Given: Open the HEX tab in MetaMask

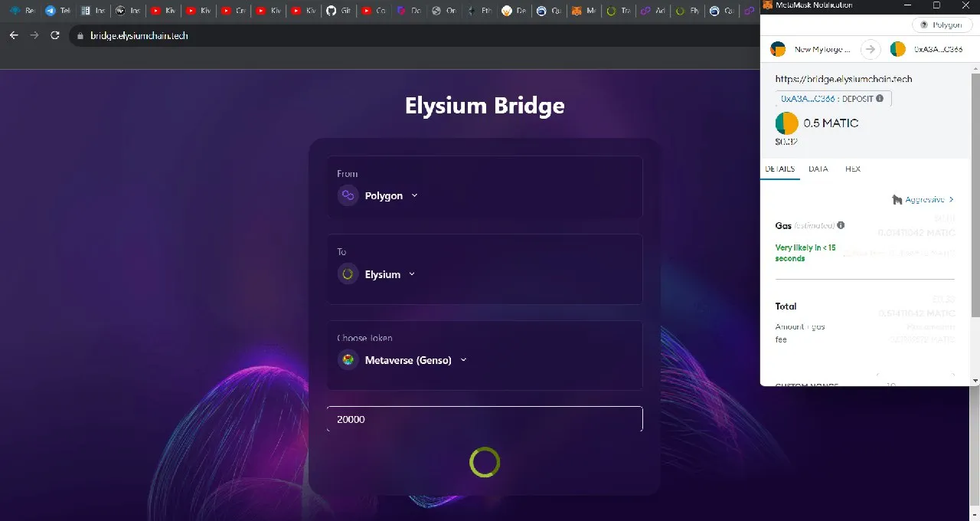Looking at the screenshot, I should [852, 169].
